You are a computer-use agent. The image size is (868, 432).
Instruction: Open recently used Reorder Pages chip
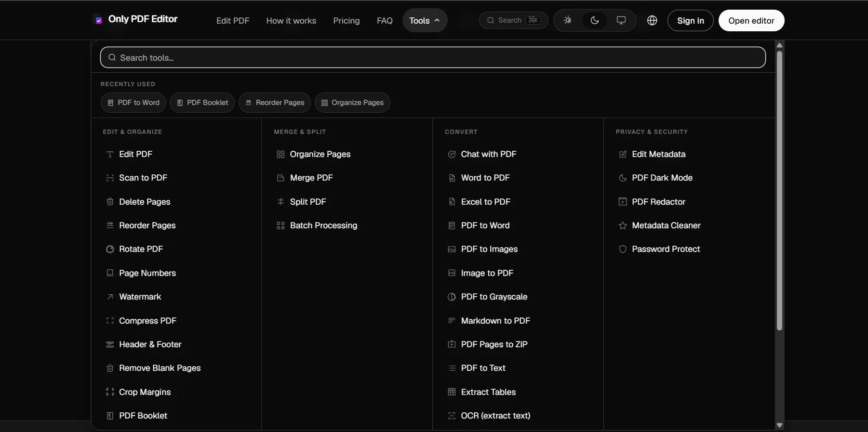(x=275, y=103)
